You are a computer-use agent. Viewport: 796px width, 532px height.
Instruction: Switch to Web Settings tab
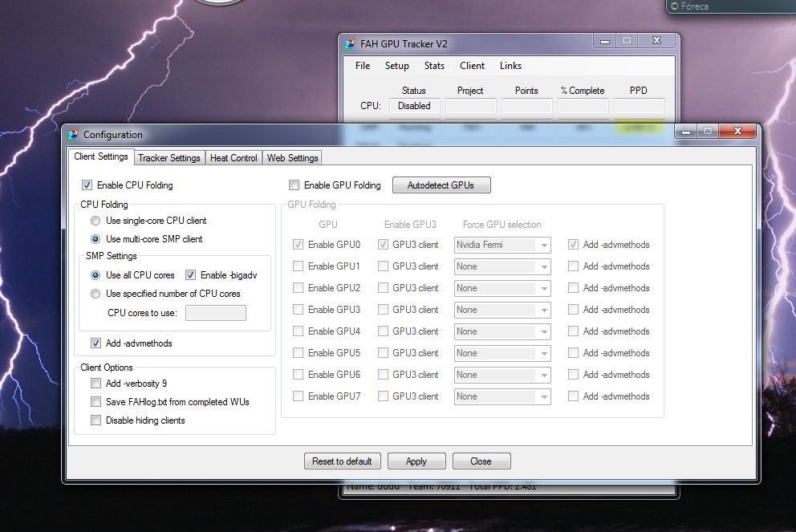coord(292,158)
